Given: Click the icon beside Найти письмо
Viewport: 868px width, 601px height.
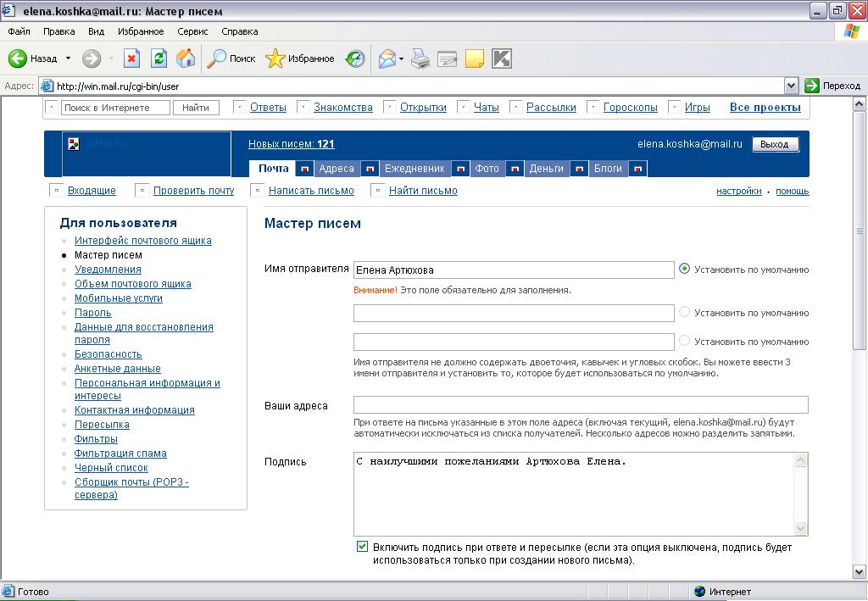Looking at the screenshot, I should tap(377, 191).
